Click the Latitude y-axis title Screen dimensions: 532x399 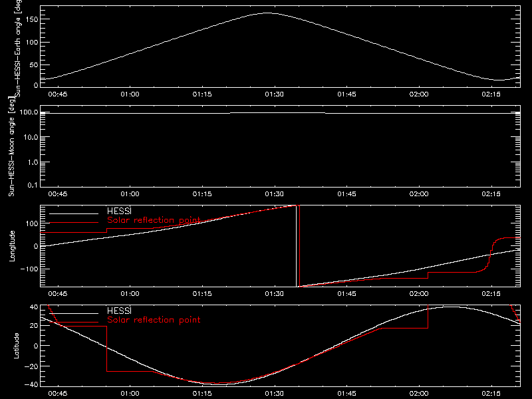[16, 346]
